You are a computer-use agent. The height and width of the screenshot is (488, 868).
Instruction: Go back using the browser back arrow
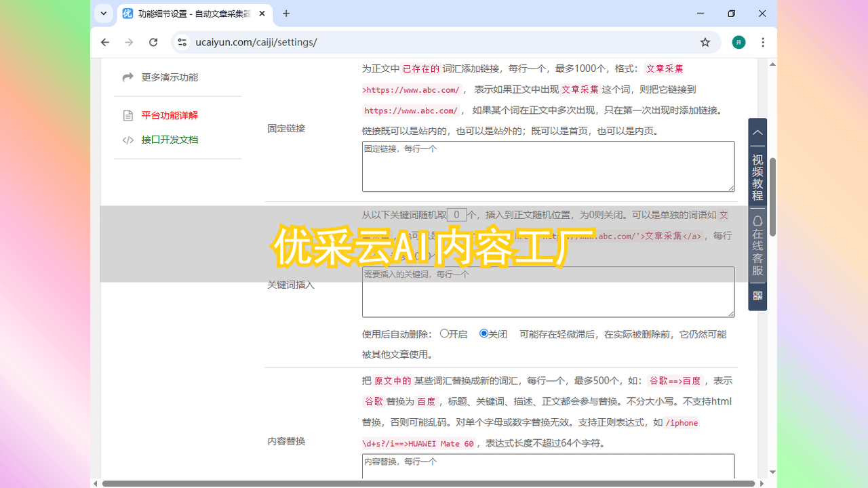(x=105, y=42)
